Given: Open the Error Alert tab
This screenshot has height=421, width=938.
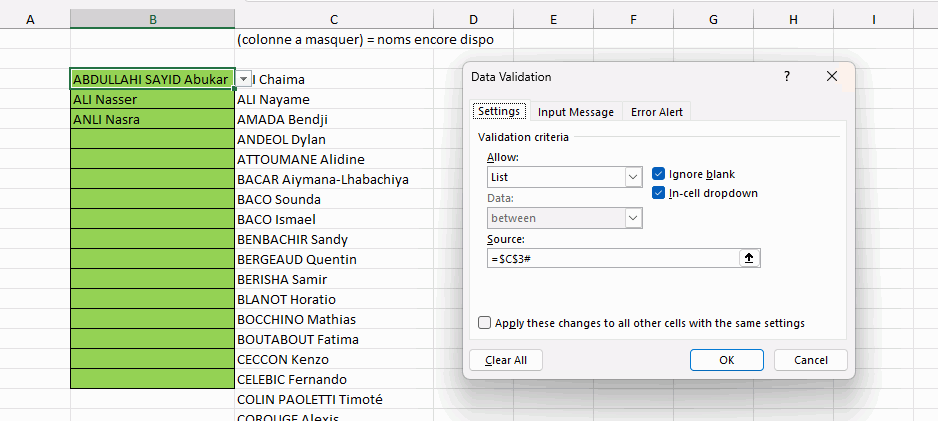Looking at the screenshot, I should [657, 112].
